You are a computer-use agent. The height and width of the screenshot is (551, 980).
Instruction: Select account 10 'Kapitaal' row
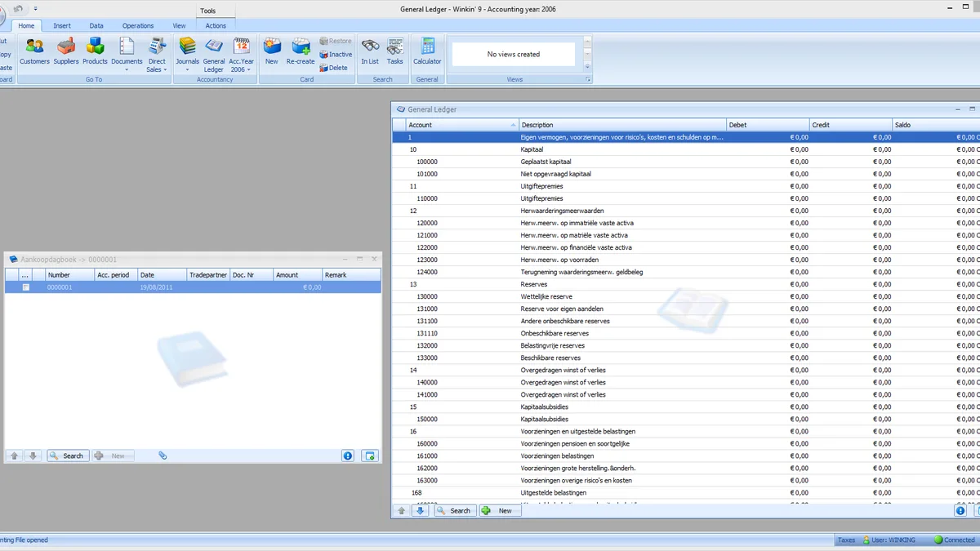(686, 149)
